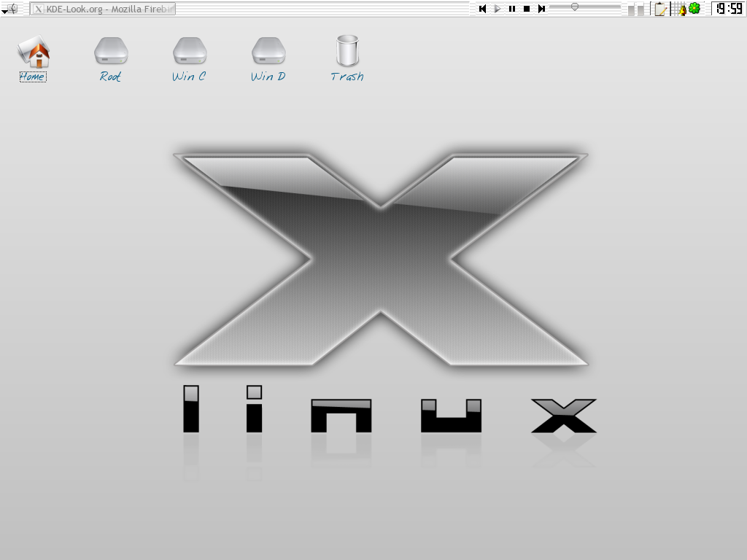The width and height of the screenshot is (747, 560).
Task: Skip to previous track in panel player
Action: click(482, 9)
